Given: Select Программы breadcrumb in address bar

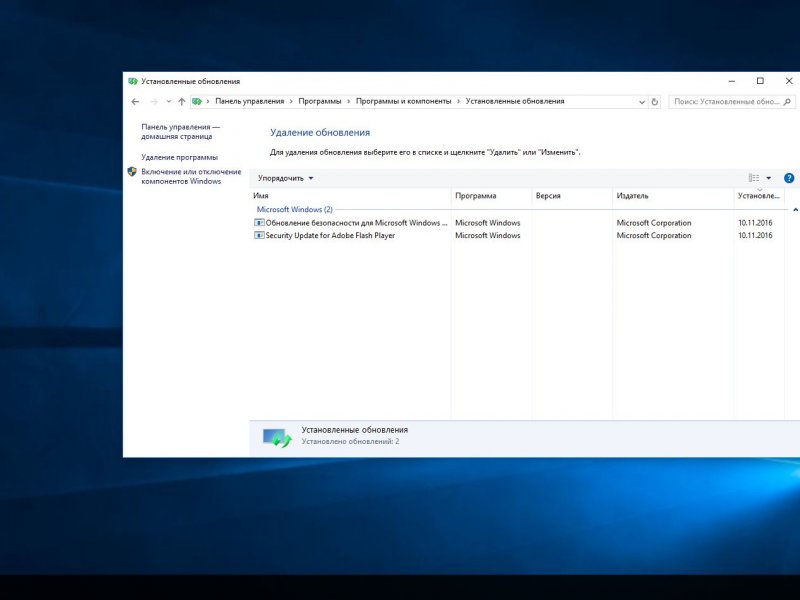Looking at the screenshot, I should click(x=320, y=102).
